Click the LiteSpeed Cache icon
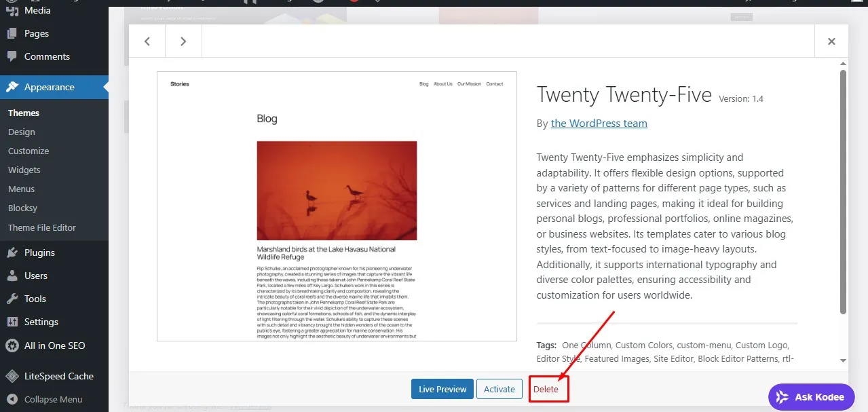 12,376
